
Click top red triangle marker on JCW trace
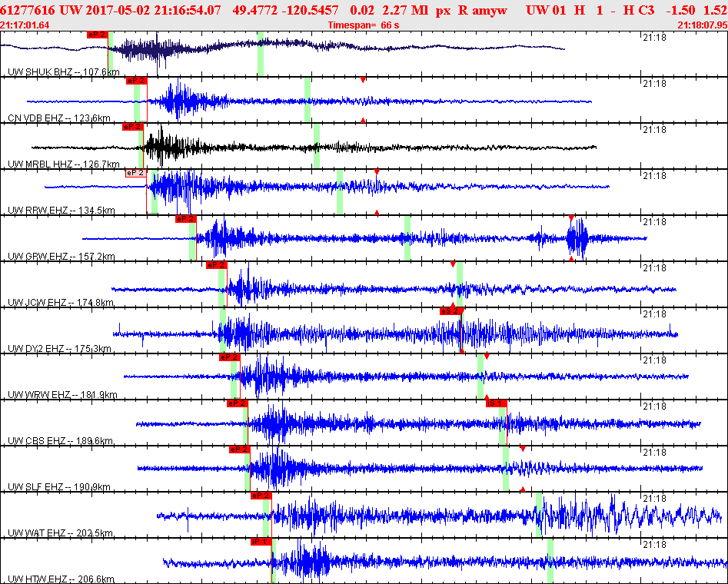point(453,264)
